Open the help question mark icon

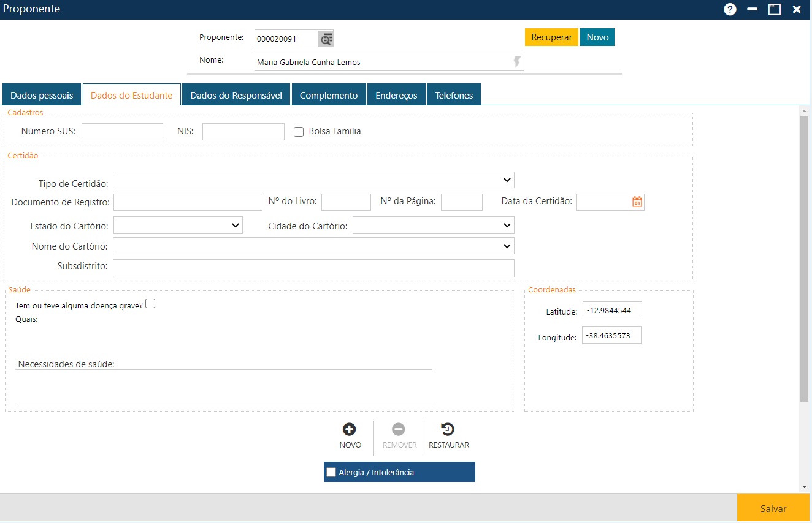coord(730,9)
